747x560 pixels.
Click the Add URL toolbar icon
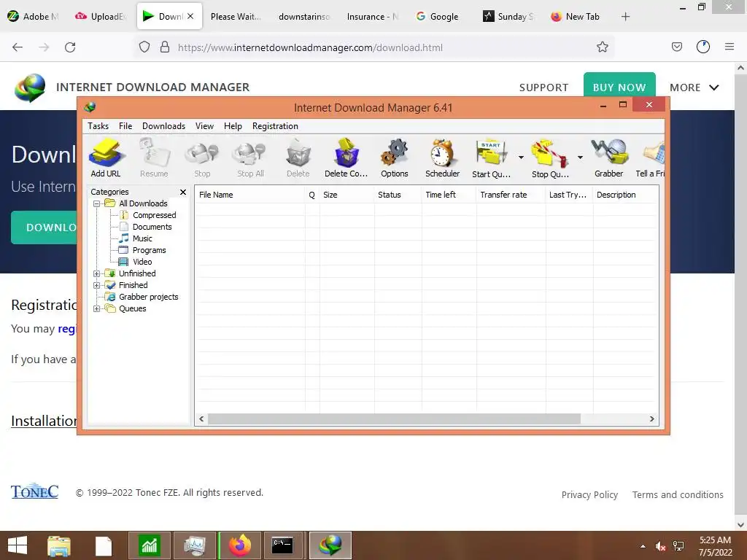(x=106, y=157)
